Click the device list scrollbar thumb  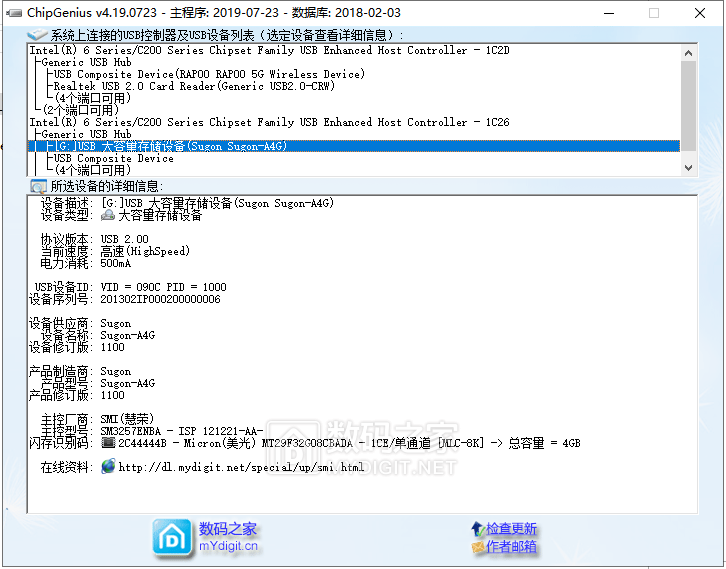688,106
